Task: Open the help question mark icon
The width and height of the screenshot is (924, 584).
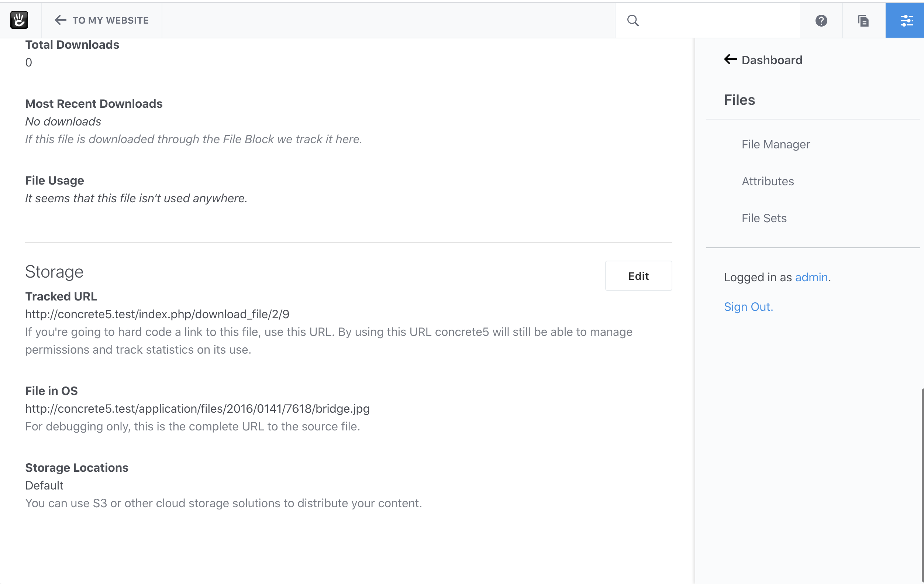Action: pos(821,20)
